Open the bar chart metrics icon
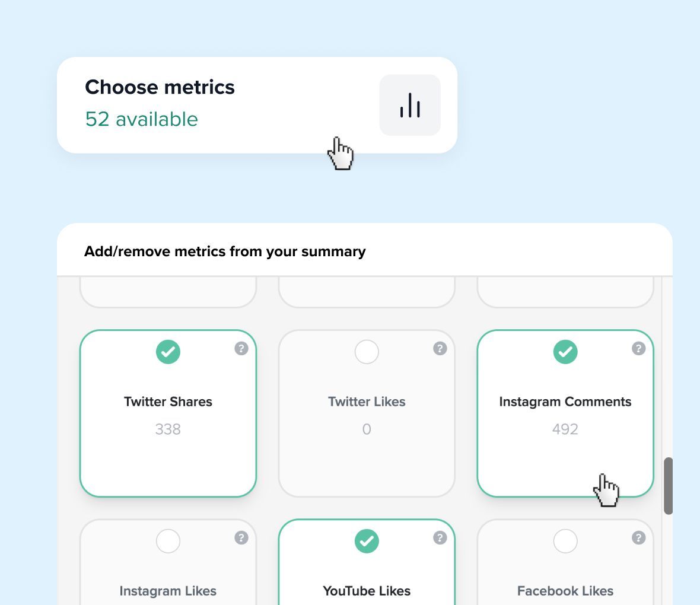This screenshot has width=700, height=605. (410, 105)
